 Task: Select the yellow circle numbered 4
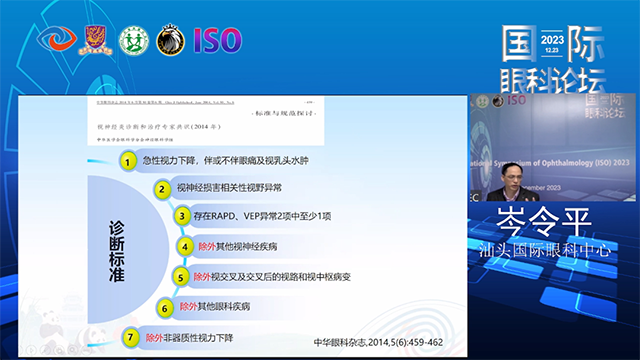click(x=185, y=247)
